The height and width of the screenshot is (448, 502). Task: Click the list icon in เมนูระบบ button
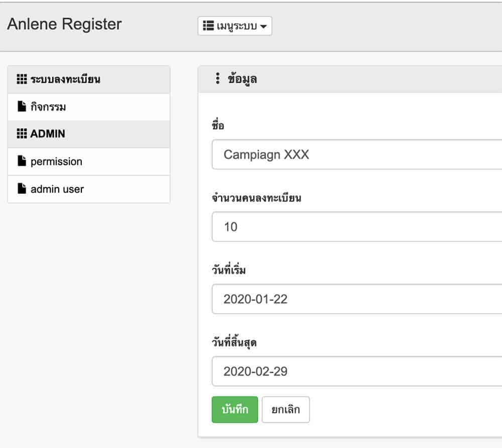[208, 26]
